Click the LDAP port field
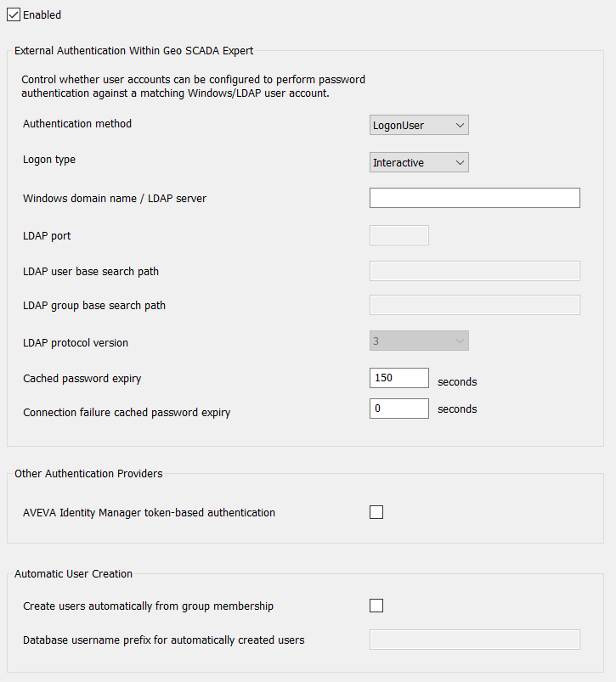 click(x=398, y=235)
